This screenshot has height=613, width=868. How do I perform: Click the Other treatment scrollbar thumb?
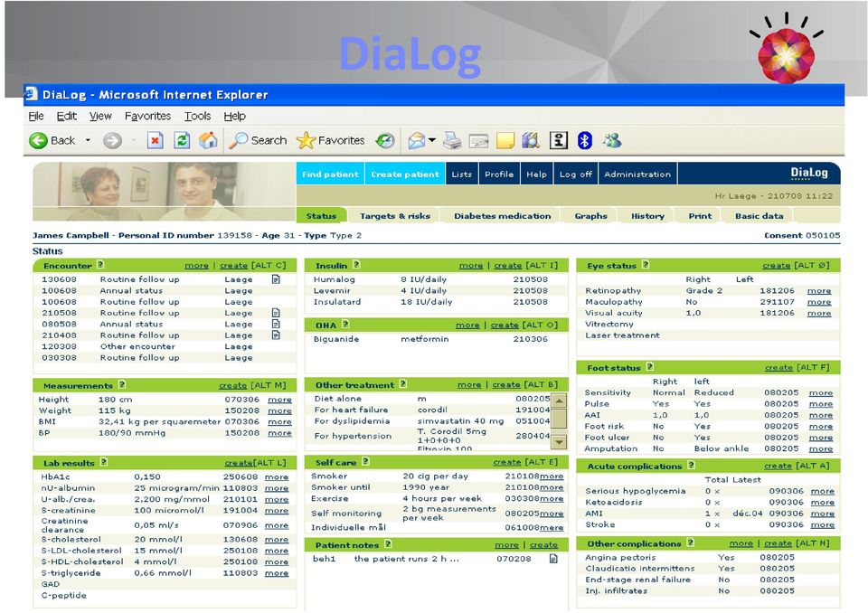click(559, 418)
